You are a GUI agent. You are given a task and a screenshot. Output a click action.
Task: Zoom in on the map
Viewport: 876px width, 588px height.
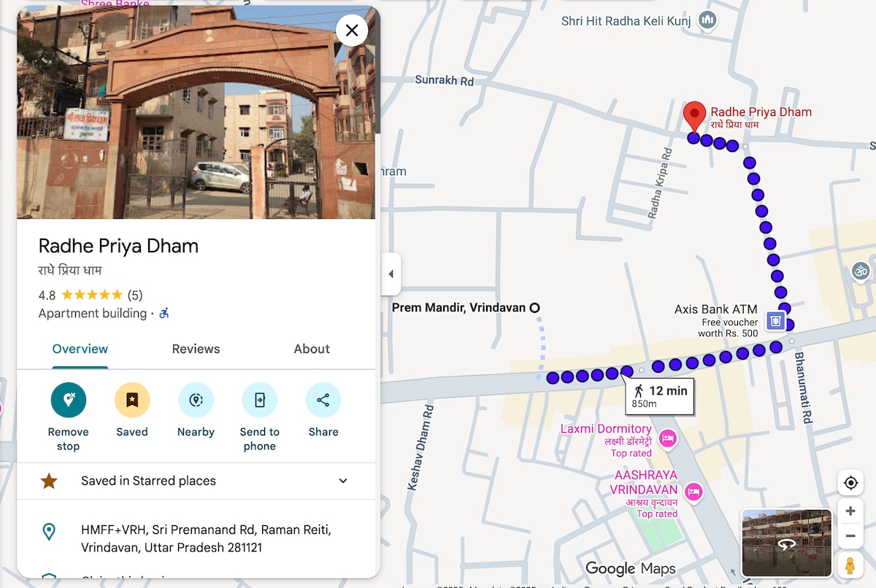850,511
